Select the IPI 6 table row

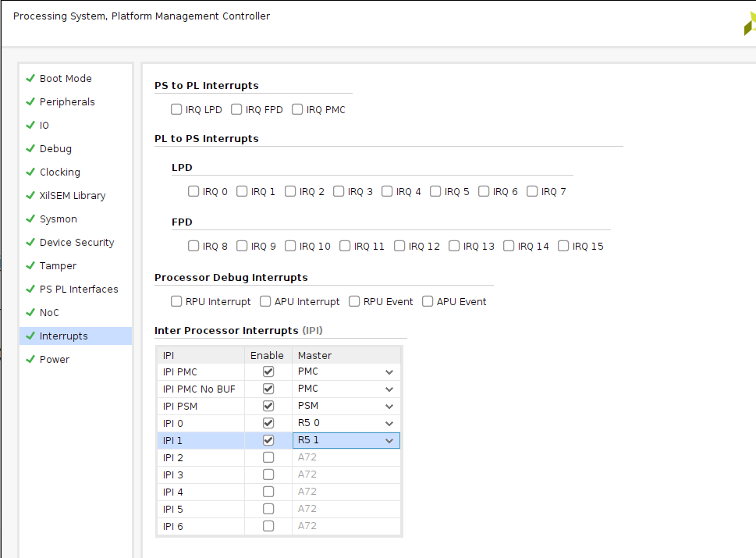click(201, 526)
